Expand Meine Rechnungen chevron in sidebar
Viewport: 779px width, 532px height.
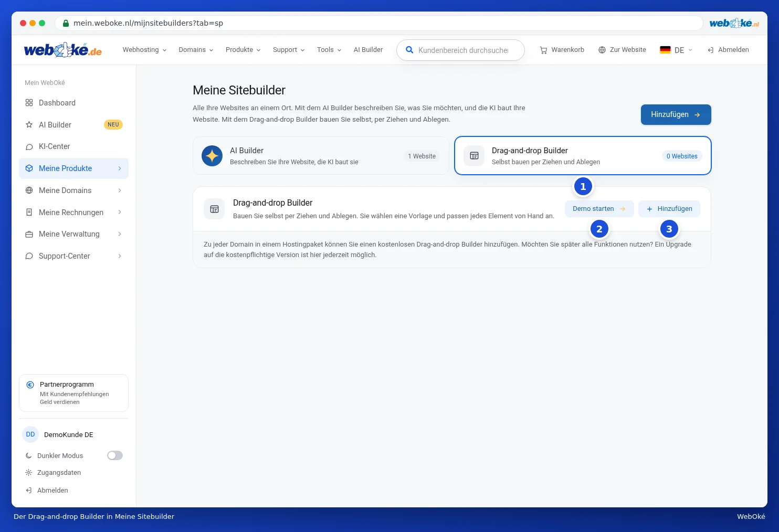pos(120,212)
